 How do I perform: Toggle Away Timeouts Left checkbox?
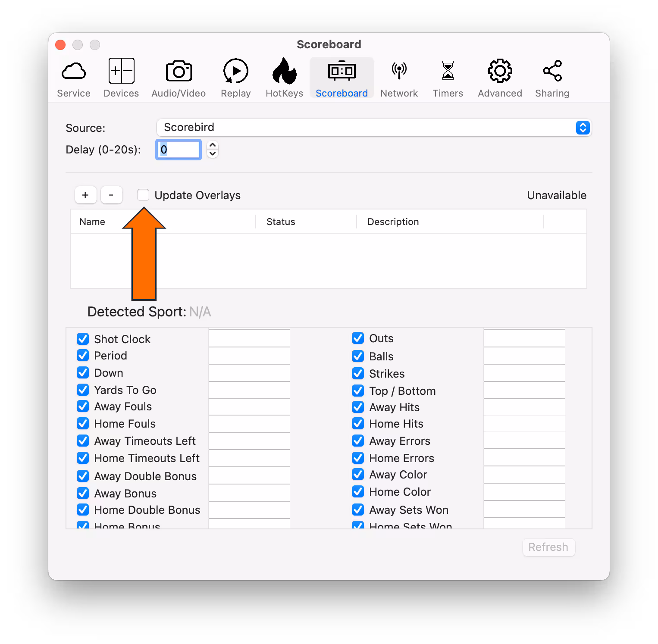point(83,441)
